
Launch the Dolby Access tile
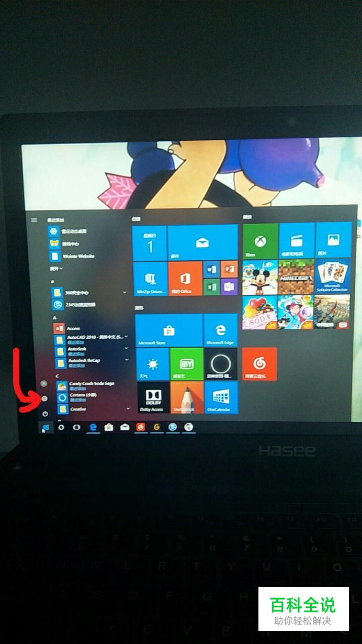153,397
